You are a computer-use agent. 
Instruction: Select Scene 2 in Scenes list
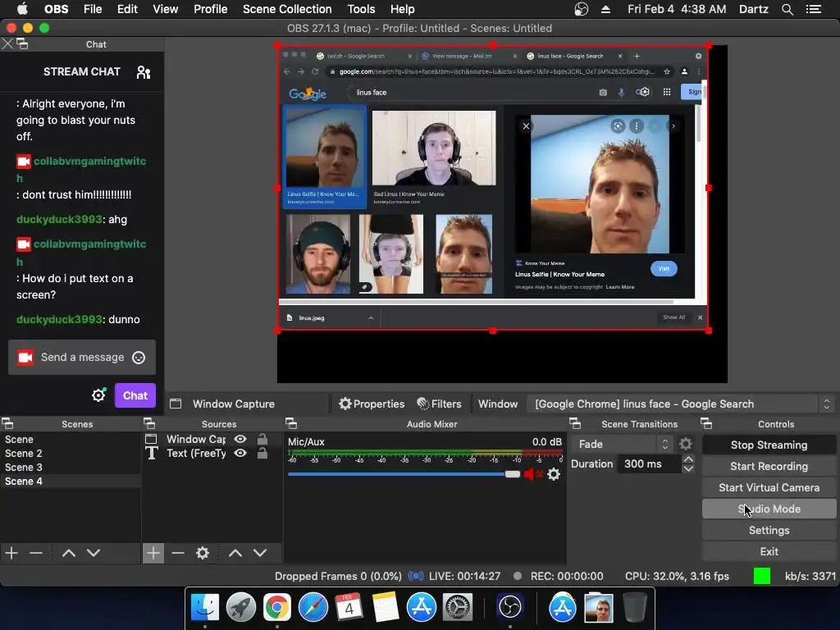pos(71,453)
